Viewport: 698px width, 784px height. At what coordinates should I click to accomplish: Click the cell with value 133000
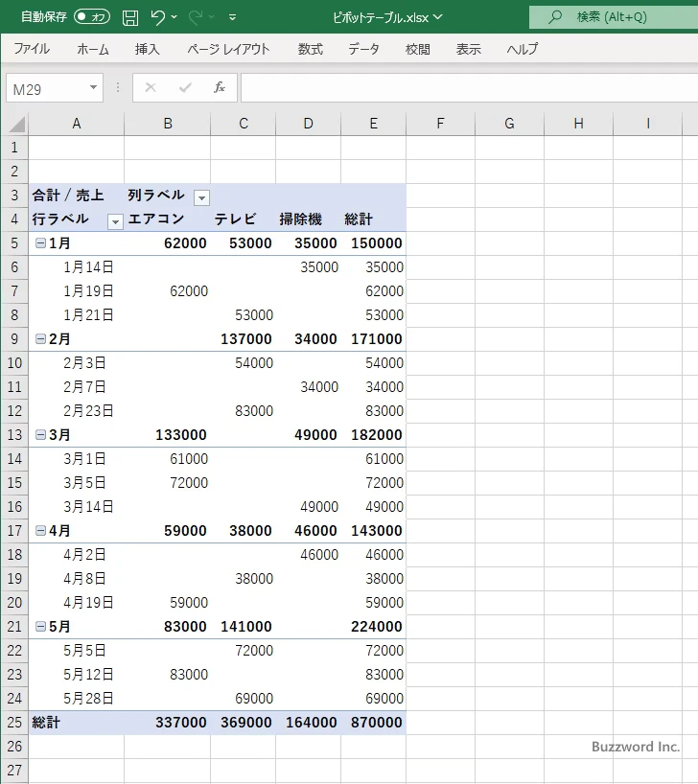point(167,435)
